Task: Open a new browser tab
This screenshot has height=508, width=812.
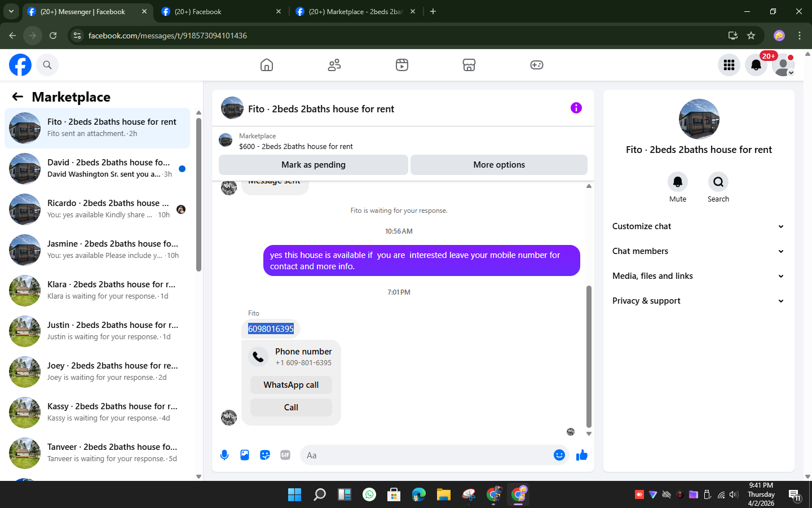Action: click(x=433, y=11)
